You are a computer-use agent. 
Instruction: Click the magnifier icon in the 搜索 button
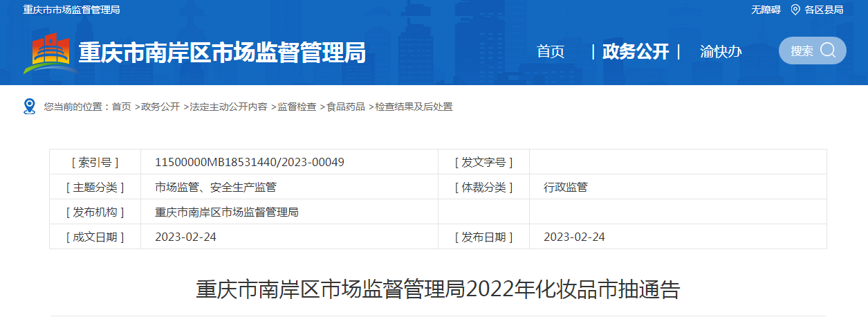click(828, 51)
